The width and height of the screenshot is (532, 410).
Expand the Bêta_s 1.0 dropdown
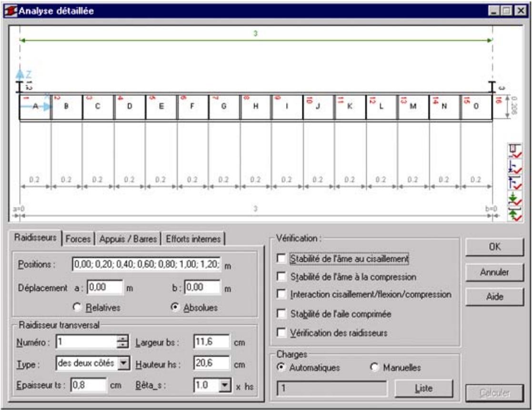tap(225, 385)
